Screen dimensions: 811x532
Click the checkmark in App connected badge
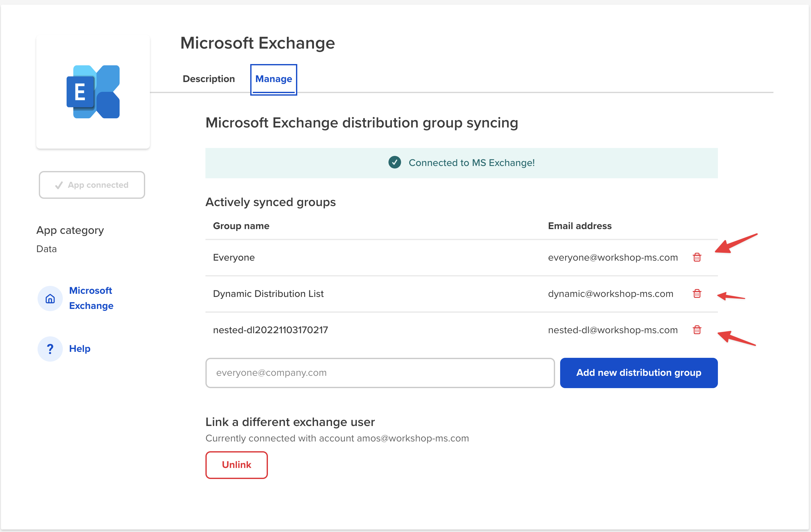point(59,185)
